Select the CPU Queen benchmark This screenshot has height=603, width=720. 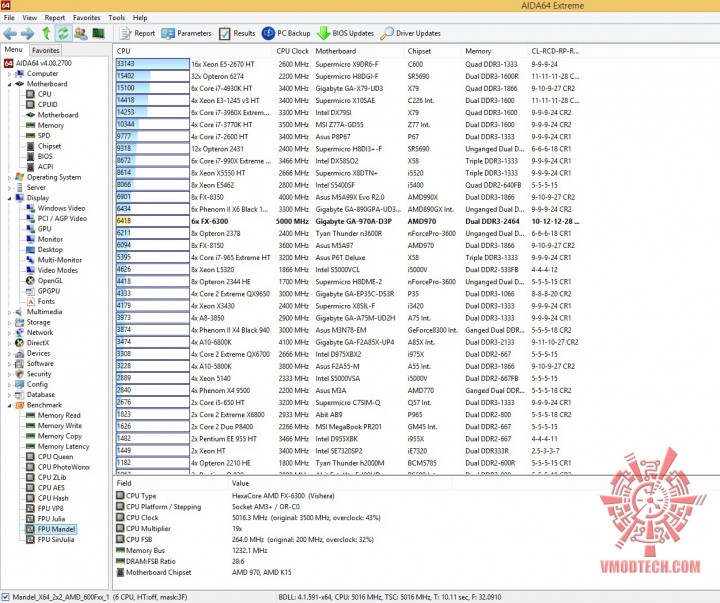tap(55, 457)
